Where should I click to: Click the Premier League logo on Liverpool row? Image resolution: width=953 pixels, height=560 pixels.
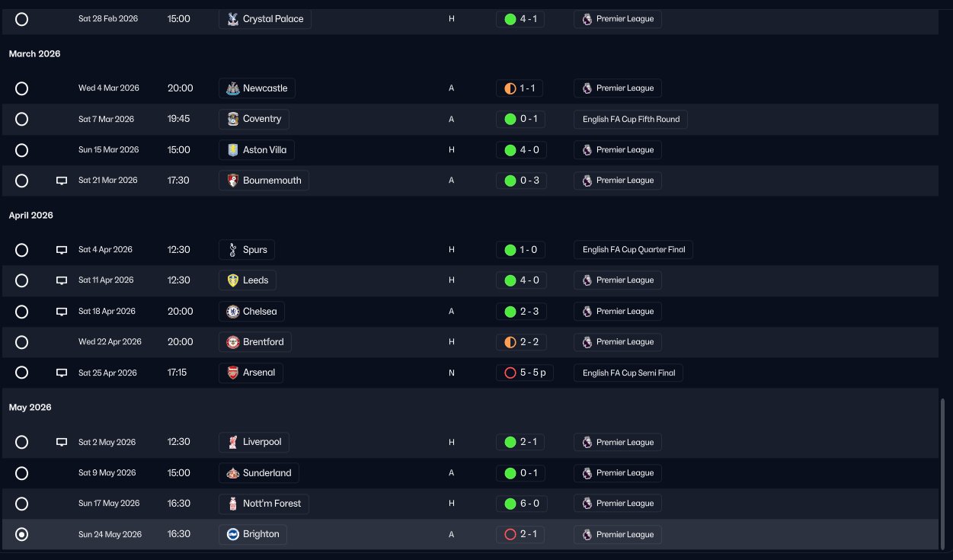pyautogui.click(x=587, y=442)
